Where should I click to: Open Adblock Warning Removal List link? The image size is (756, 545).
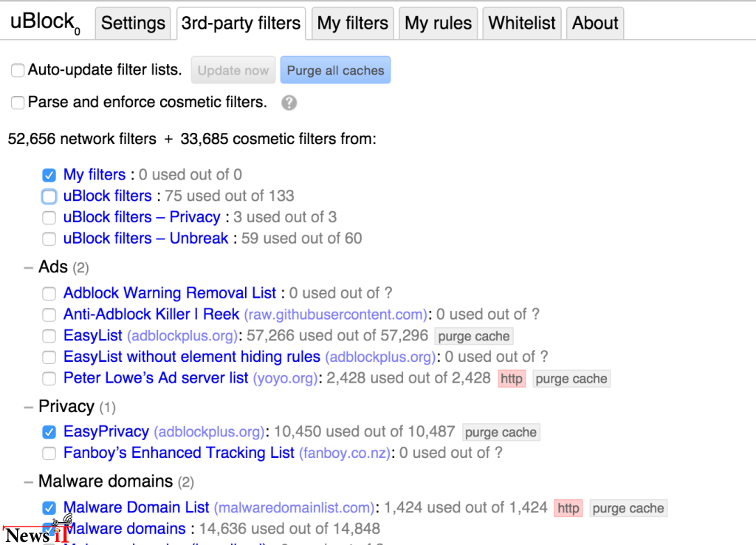click(x=170, y=292)
